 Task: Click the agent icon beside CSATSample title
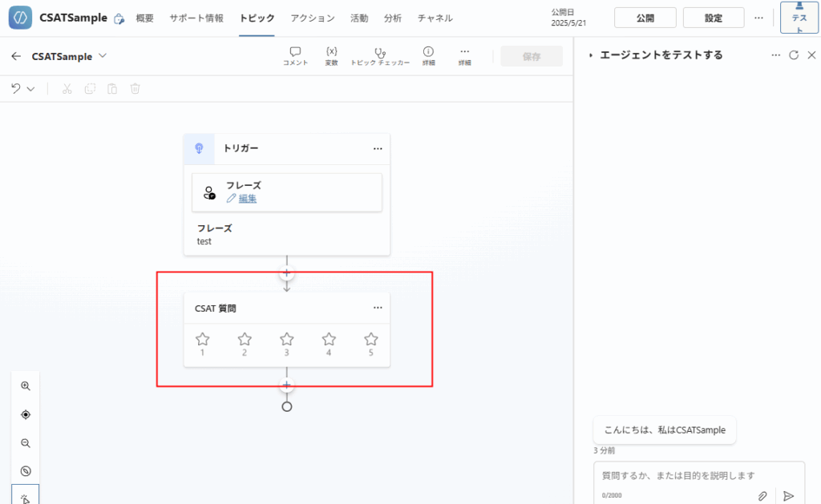pyautogui.click(x=119, y=19)
